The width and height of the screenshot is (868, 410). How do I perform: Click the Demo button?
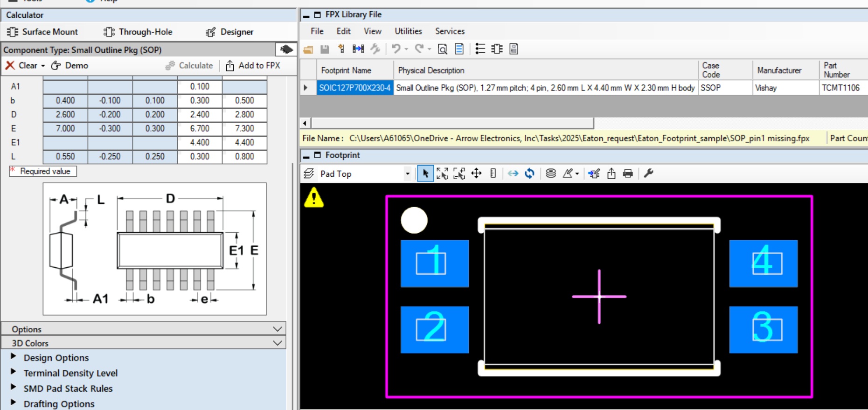click(x=69, y=65)
